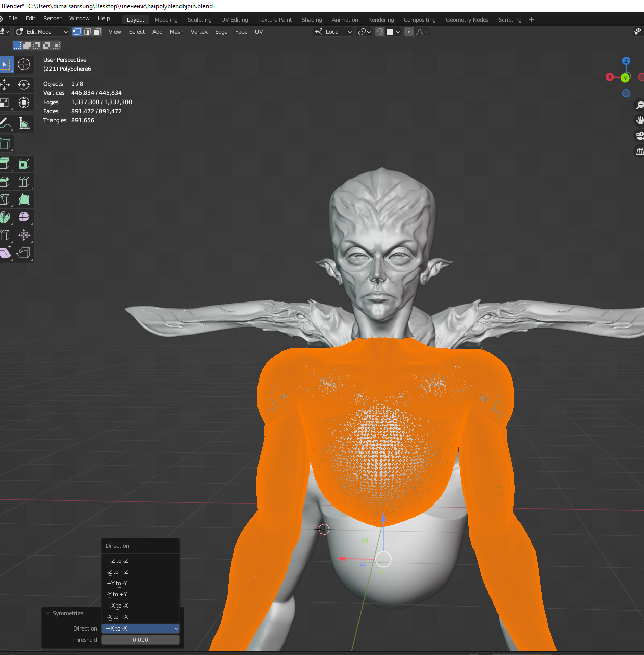This screenshot has height=655, width=644.
Task: Open the Mesh menu
Action: [176, 32]
